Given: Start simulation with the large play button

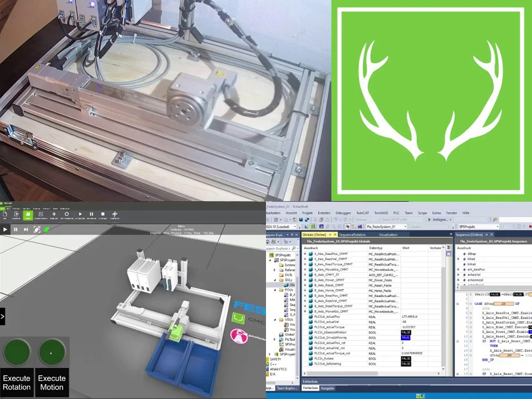Looking at the screenshot, I should (5, 229).
